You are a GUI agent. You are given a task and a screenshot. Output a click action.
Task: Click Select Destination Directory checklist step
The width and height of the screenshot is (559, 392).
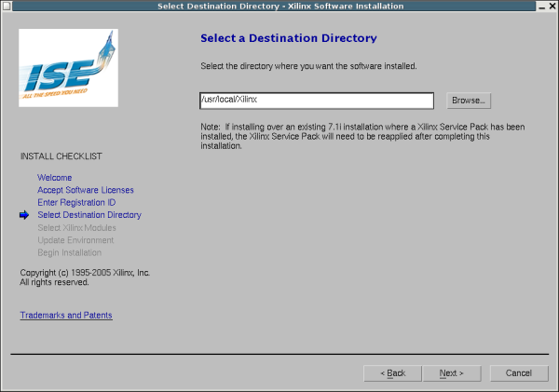pyautogui.click(x=89, y=215)
